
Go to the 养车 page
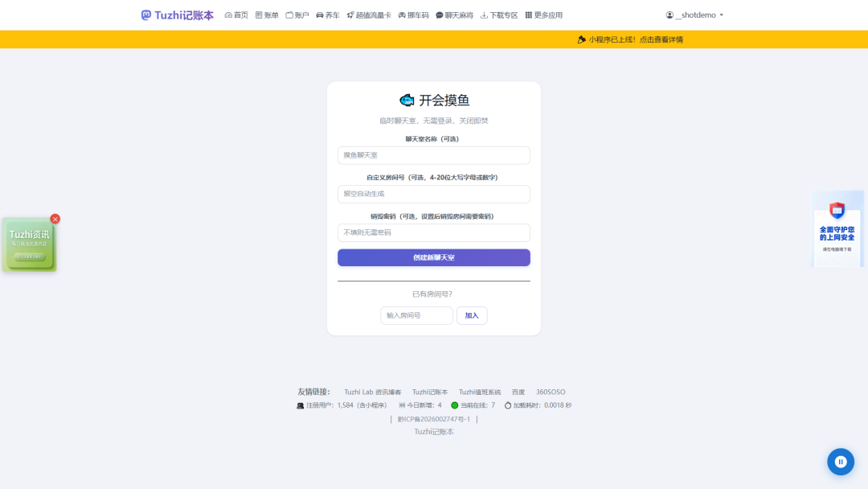point(328,15)
